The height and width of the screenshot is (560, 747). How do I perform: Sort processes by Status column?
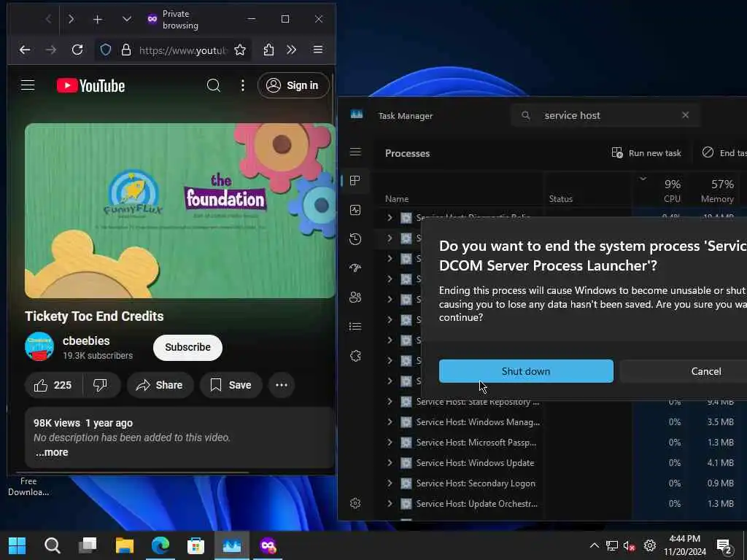[561, 199]
